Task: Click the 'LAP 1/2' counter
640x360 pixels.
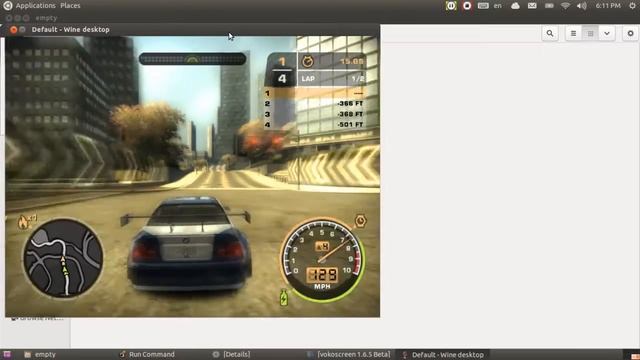Action: pyautogui.click(x=333, y=78)
